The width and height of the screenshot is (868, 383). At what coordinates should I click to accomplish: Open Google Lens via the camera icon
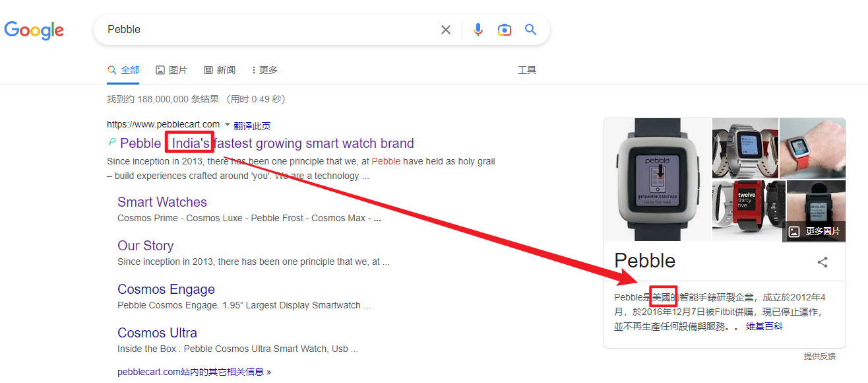coord(504,29)
